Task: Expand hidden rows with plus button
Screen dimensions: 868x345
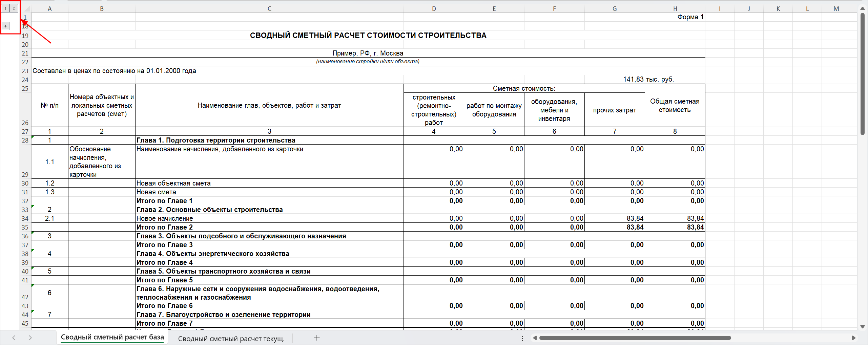Action: coord(5,26)
